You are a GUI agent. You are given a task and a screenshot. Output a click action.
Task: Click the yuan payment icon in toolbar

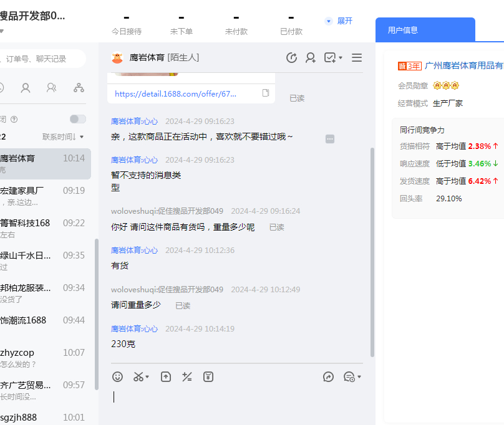point(208,376)
